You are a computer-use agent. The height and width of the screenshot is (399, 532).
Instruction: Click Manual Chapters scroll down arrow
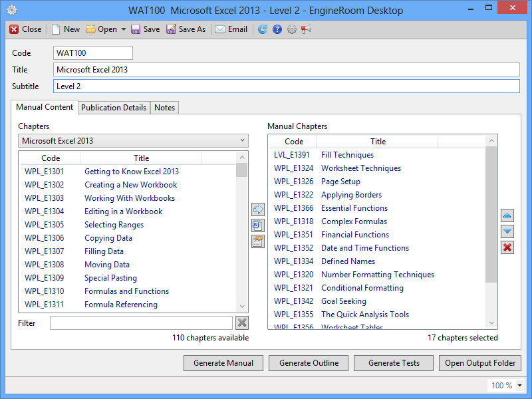coord(491,323)
